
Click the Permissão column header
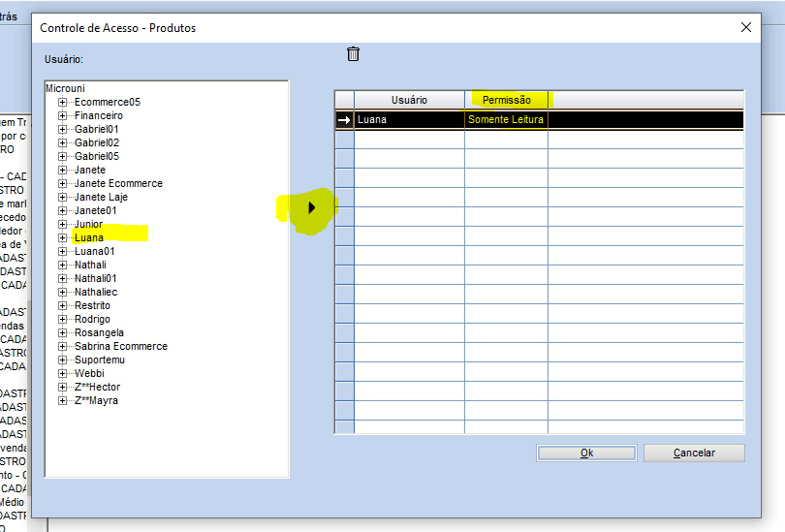pos(506,100)
